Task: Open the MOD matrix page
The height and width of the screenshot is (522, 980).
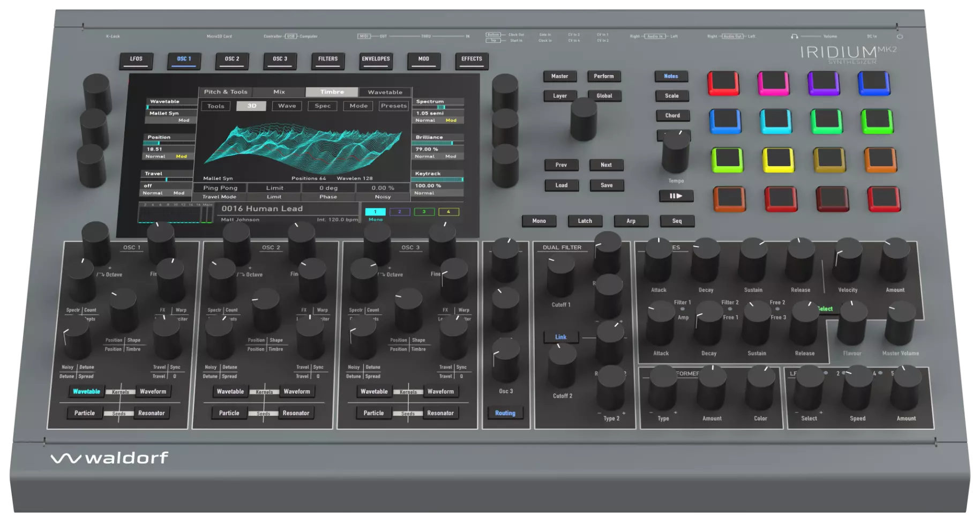Action: click(424, 59)
